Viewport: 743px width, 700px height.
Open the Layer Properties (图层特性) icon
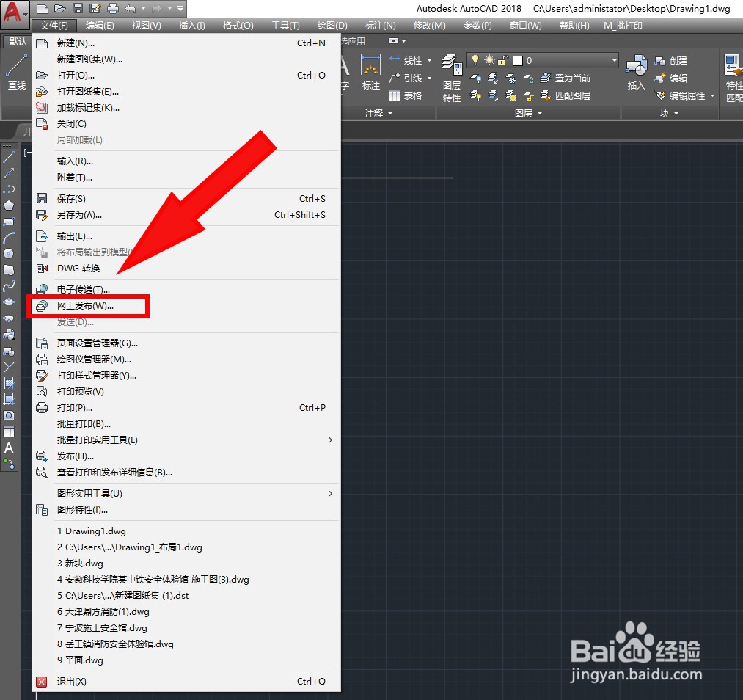pos(452,79)
